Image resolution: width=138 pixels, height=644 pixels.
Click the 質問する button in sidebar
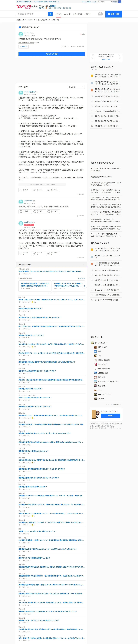(110, 415)
